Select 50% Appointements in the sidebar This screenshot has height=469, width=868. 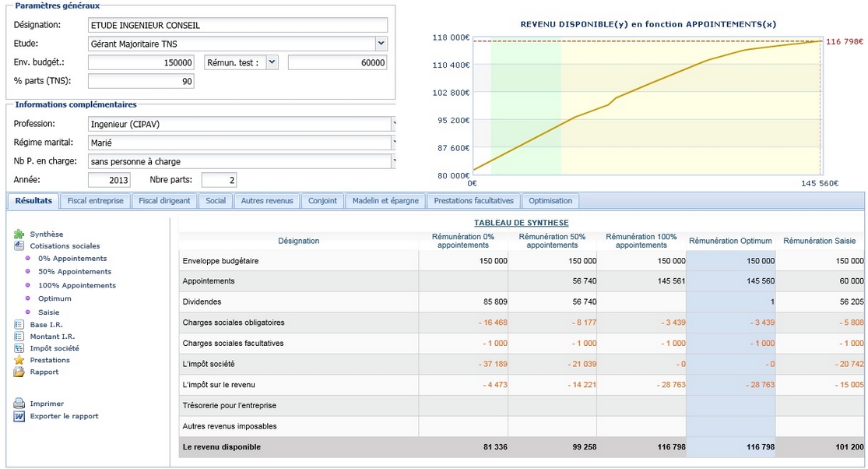pyautogui.click(x=74, y=272)
